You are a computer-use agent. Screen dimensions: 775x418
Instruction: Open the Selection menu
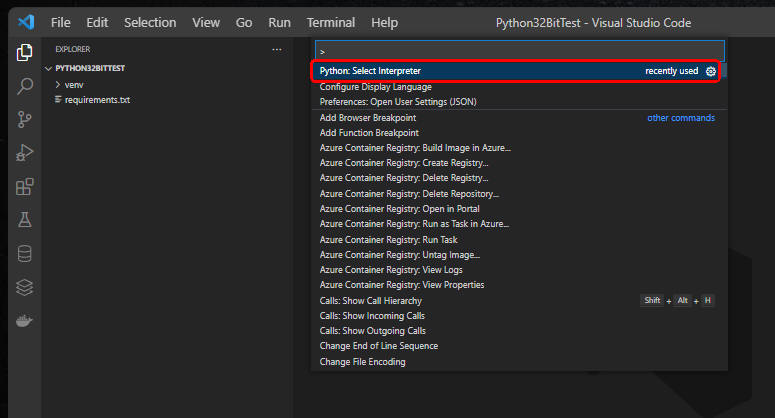[150, 23]
